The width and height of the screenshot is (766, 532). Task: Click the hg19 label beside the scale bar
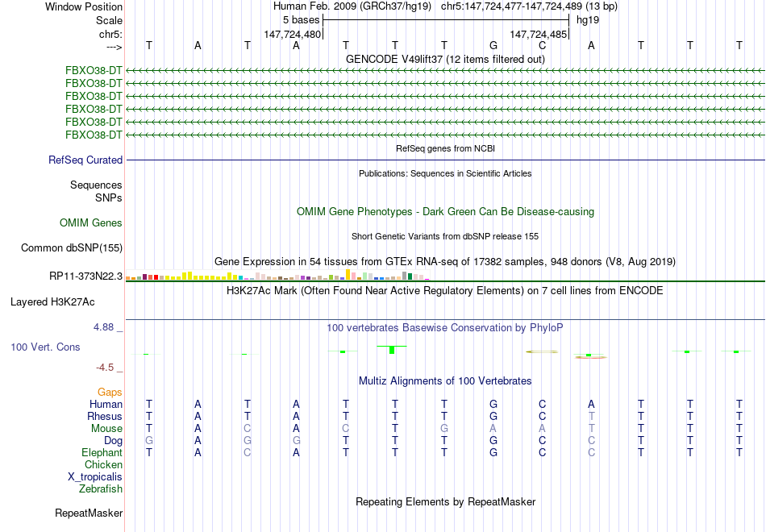588,20
